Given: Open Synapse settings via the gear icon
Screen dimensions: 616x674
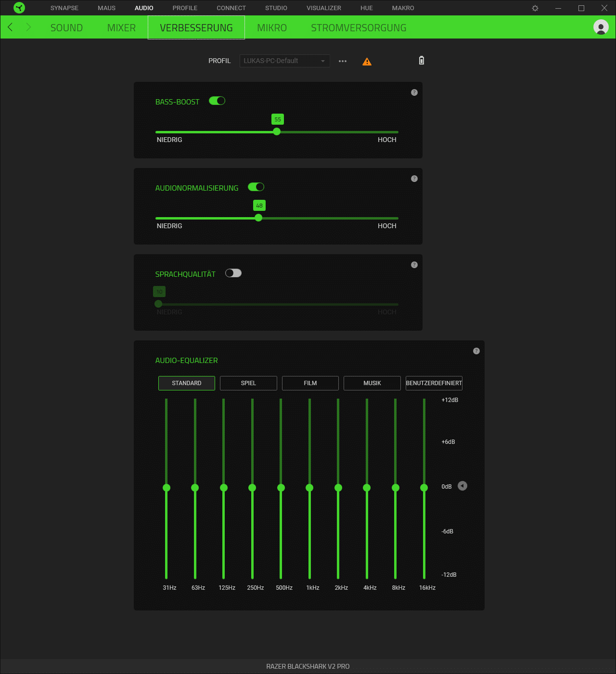Looking at the screenshot, I should point(535,8).
